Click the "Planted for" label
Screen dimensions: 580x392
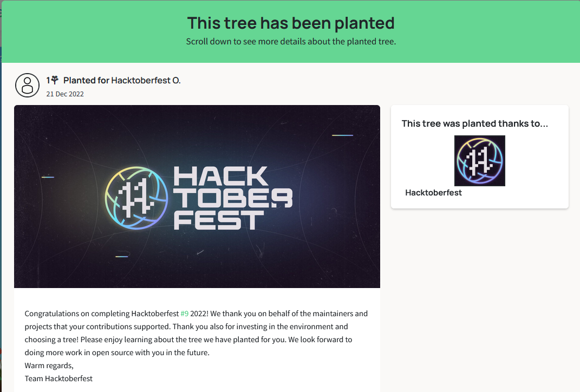pos(86,81)
